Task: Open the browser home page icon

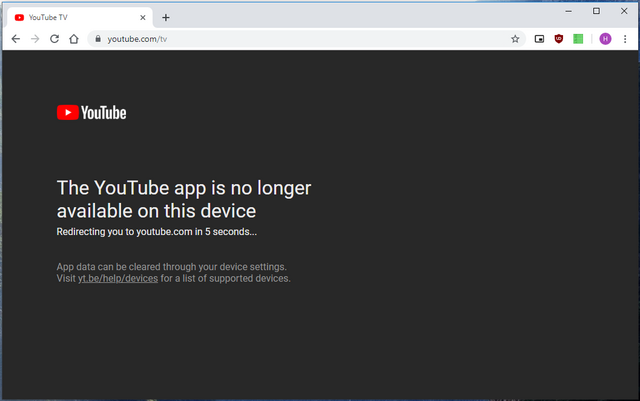Action: click(74, 39)
